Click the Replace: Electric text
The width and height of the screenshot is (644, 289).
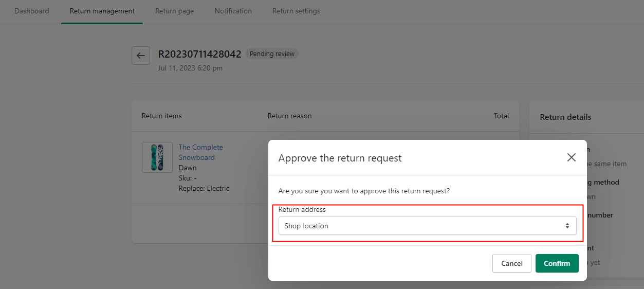coord(204,188)
